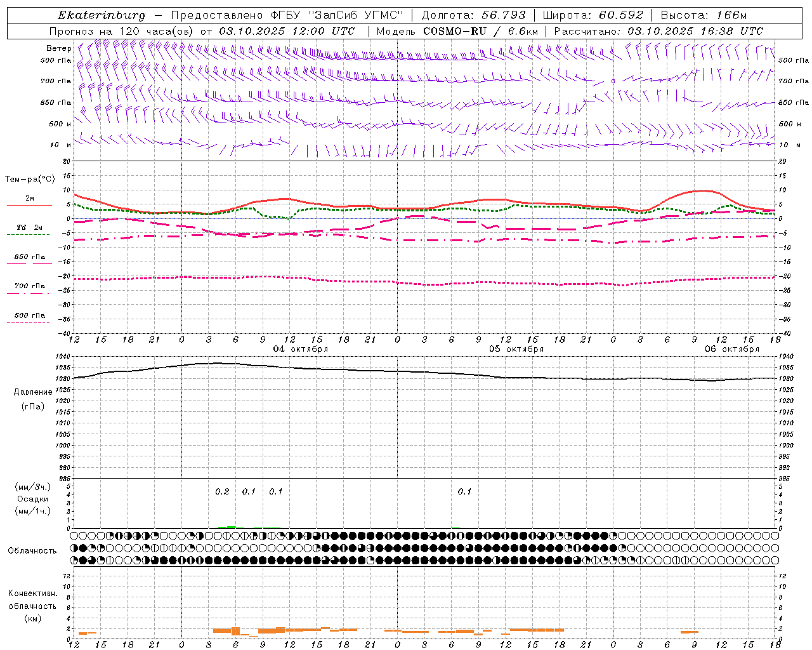Click the Ekaterinburg station title
Screen dimensions: 812x650
click(101, 15)
